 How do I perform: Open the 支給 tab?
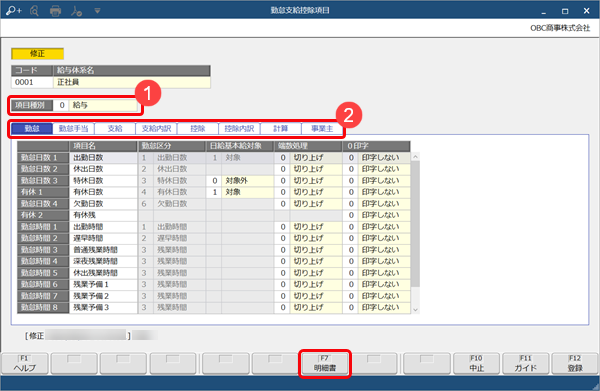(x=115, y=129)
